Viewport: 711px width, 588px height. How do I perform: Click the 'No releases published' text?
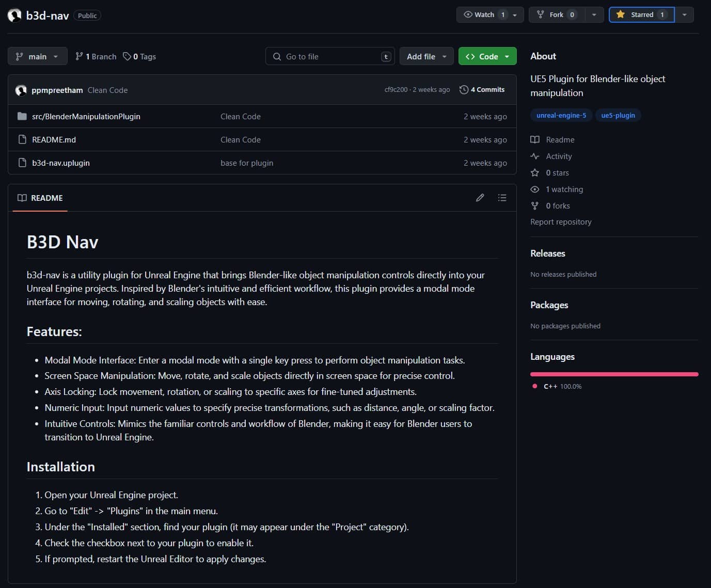pos(563,274)
